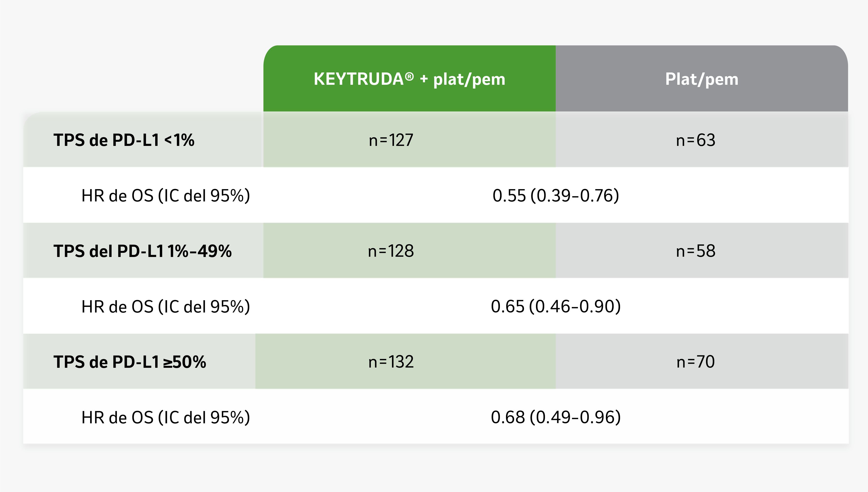
Task: Select the TPS de PD-L1 <1% row label
Action: 124,140
